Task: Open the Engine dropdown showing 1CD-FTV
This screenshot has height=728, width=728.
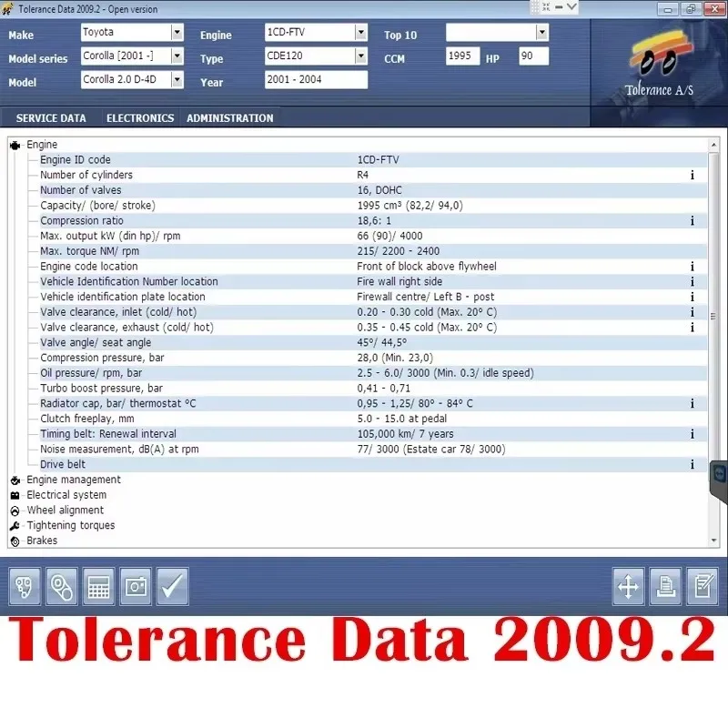Action: click(x=361, y=33)
